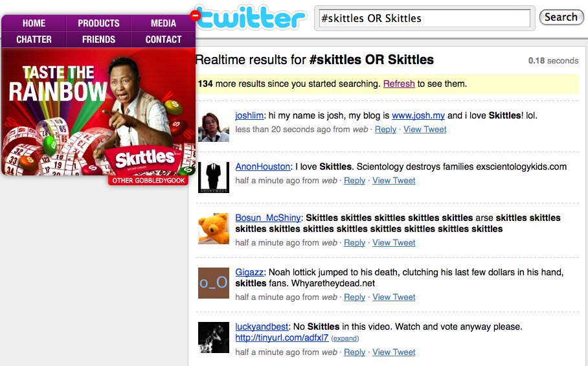
Task: Click the Skittles logo on banner
Action: (144, 157)
